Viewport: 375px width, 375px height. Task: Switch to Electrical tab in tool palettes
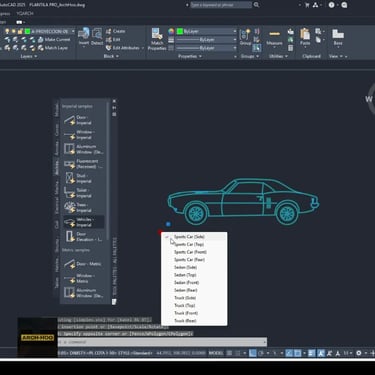pos(56,206)
